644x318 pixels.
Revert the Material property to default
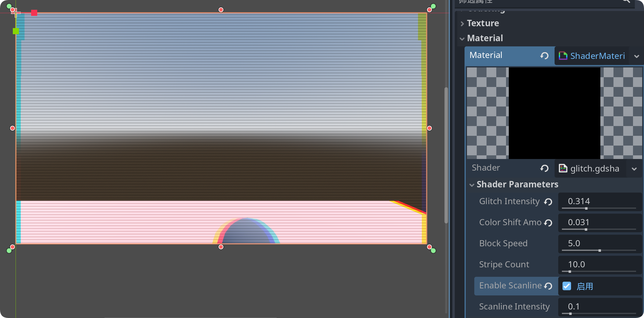click(x=544, y=56)
